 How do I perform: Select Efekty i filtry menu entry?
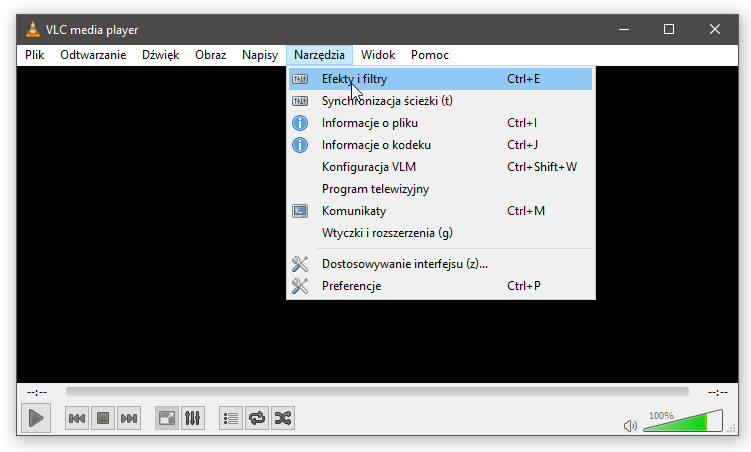(x=440, y=79)
